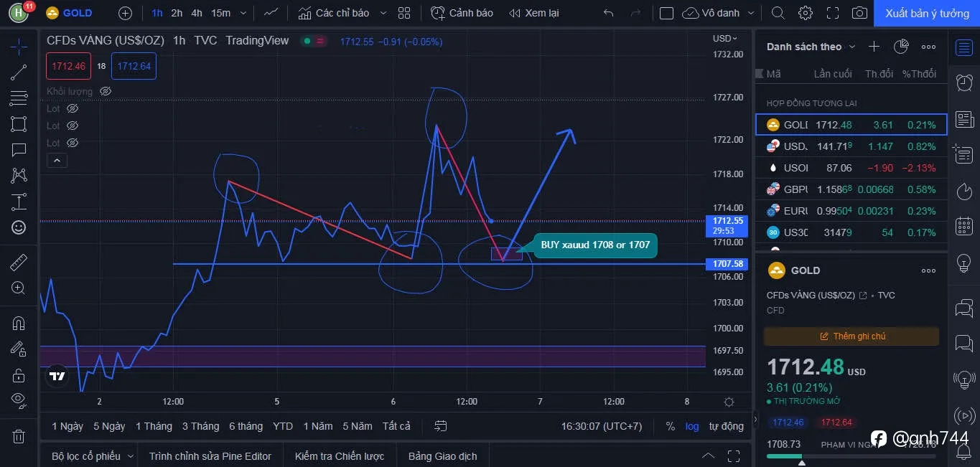
Task: Click the Xuất bản ý tưởng button
Action: pos(927,13)
